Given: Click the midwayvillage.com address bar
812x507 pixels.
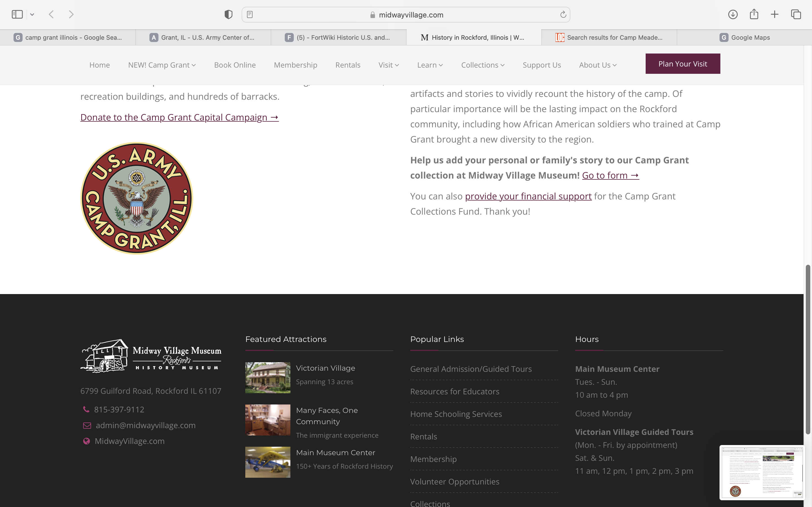Looking at the screenshot, I should coord(411,15).
